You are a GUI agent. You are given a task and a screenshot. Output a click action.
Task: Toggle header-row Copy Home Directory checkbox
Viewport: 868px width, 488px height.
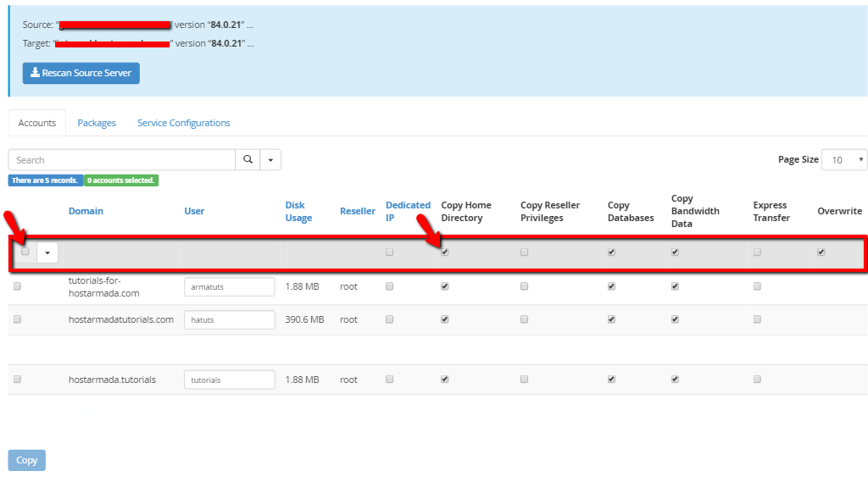click(x=445, y=252)
